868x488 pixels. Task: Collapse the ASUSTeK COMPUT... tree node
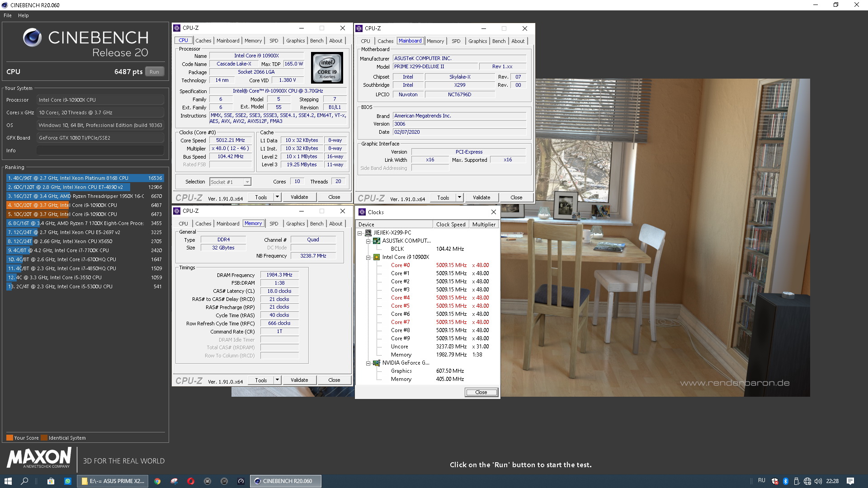(x=368, y=241)
